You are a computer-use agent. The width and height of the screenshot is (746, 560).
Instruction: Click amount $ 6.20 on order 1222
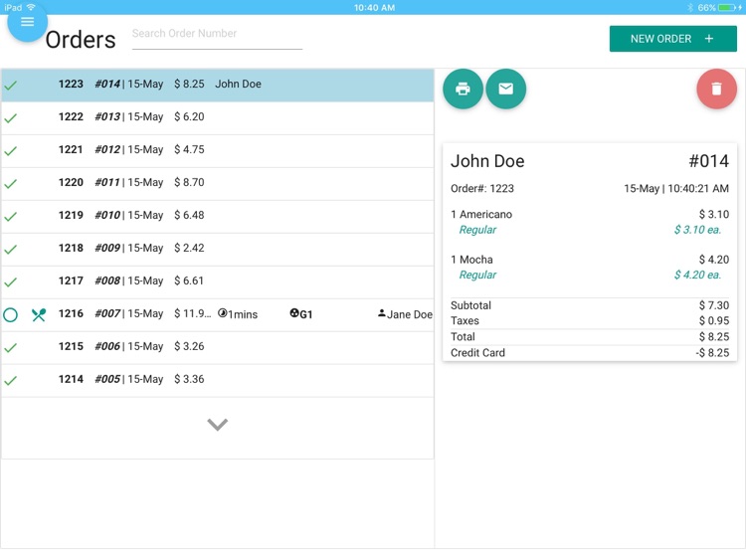(x=189, y=116)
